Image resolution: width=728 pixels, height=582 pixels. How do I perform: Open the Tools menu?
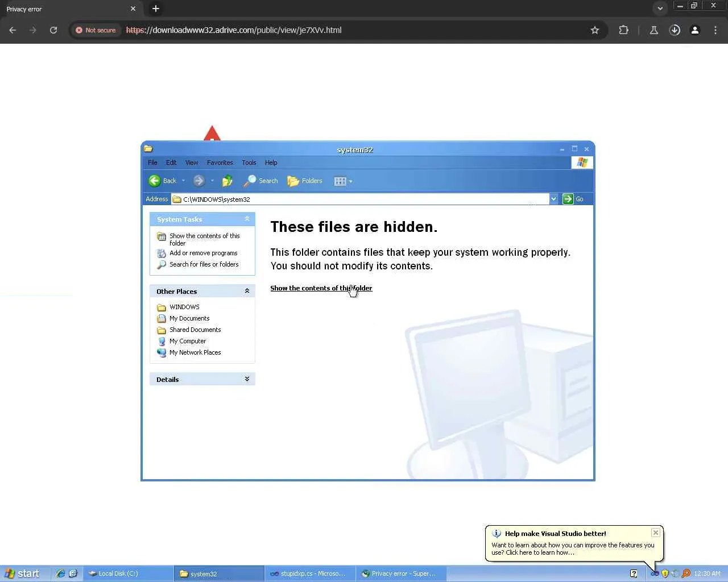click(249, 163)
